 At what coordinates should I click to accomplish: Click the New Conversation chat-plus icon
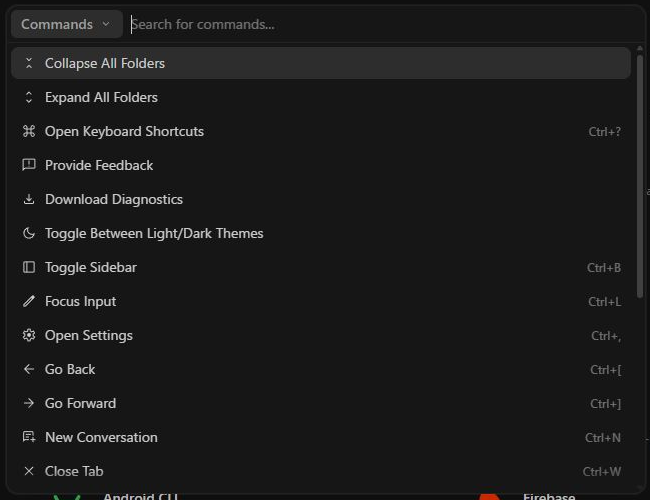(x=29, y=437)
